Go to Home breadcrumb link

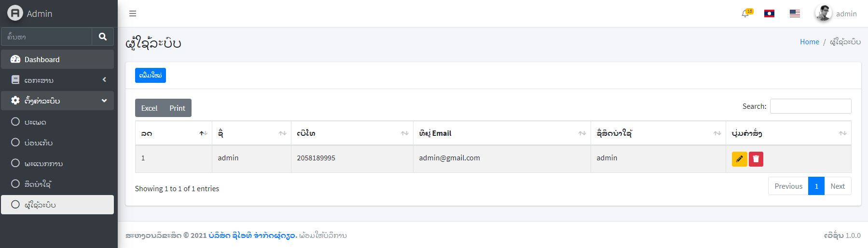click(809, 42)
